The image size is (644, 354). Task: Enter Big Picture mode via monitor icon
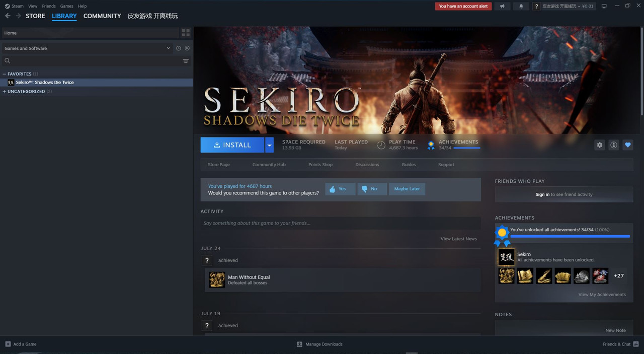tap(604, 6)
